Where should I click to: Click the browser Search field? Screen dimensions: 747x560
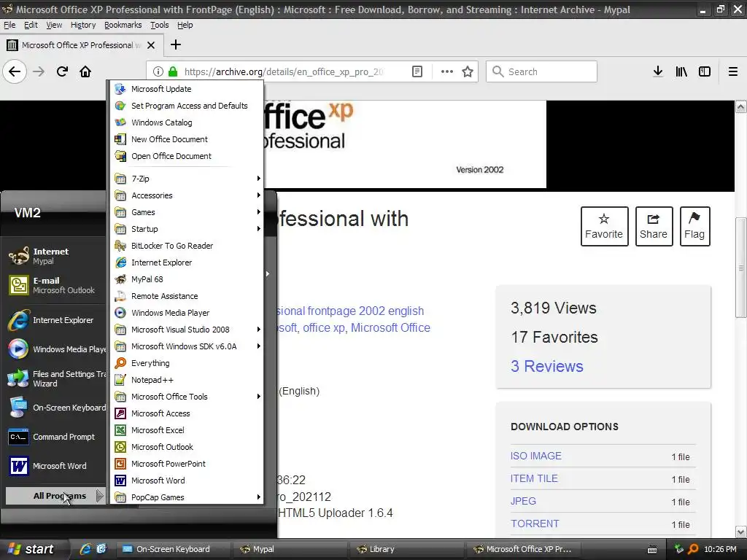(541, 71)
